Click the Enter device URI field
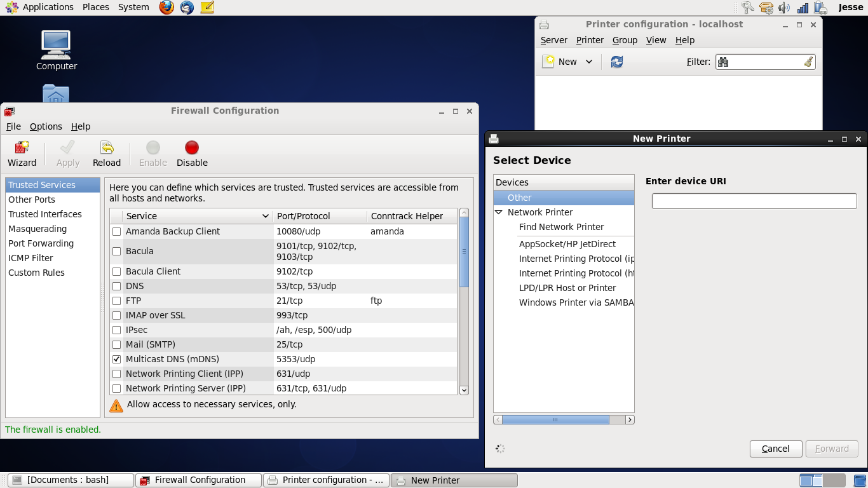Viewport: 868px width, 488px height. click(x=754, y=201)
